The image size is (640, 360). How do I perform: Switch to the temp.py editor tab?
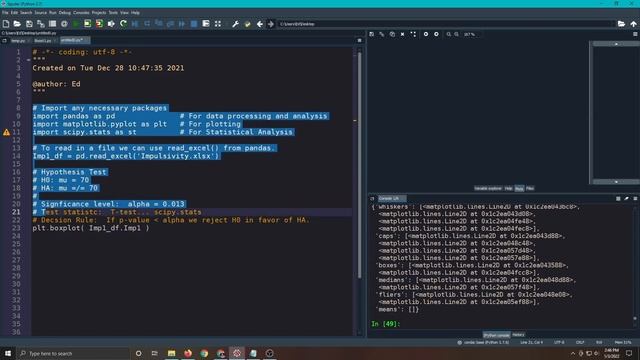(x=18, y=40)
